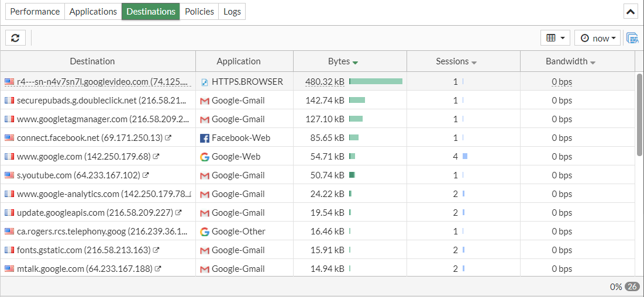Click the refresh icon button
Image resolution: width=644 pixels, height=297 pixels.
[15, 38]
